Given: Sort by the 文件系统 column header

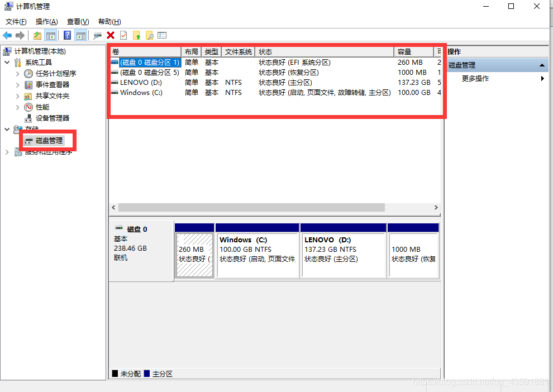Looking at the screenshot, I should 239,52.
